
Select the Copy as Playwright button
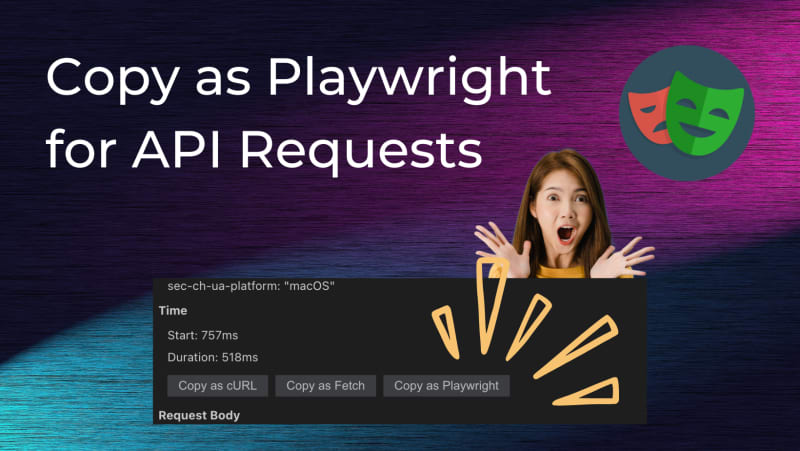(x=447, y=385)
